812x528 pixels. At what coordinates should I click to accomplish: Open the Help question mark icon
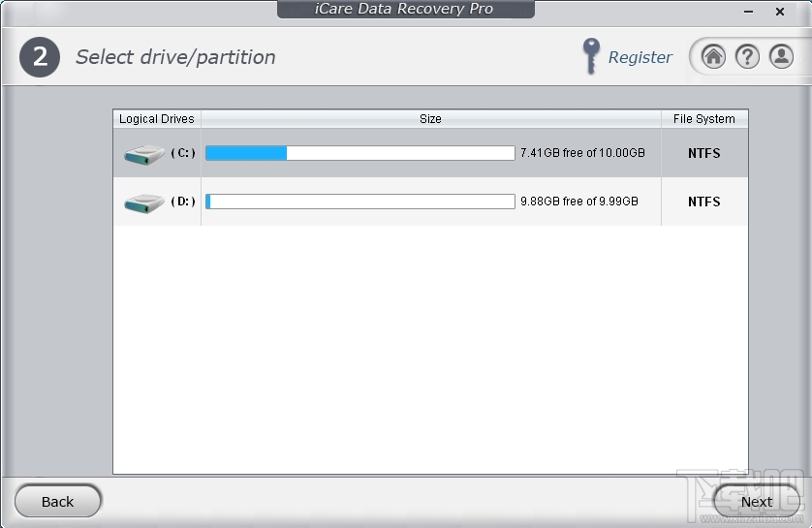(747, 56)
